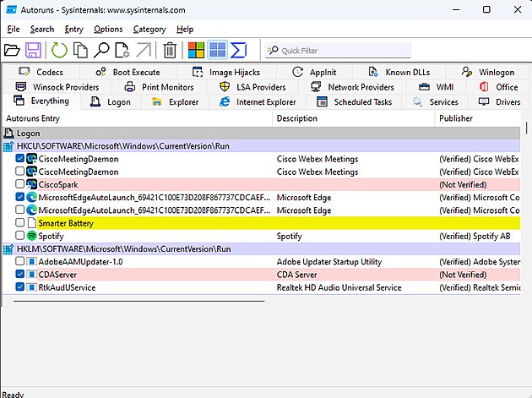This screenshot has width=532, height=398.
Task: Click the Open file toolbar icon
Action: click(12, 50)
